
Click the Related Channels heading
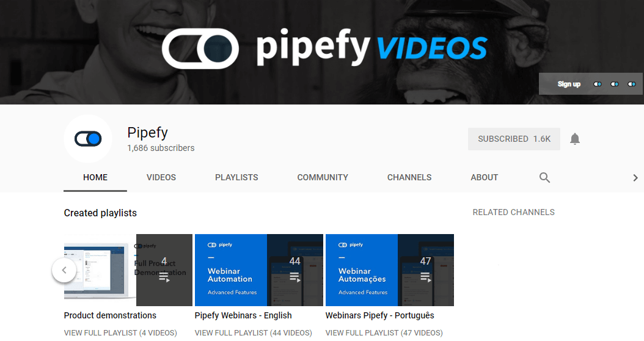click(x=513, y=213)
